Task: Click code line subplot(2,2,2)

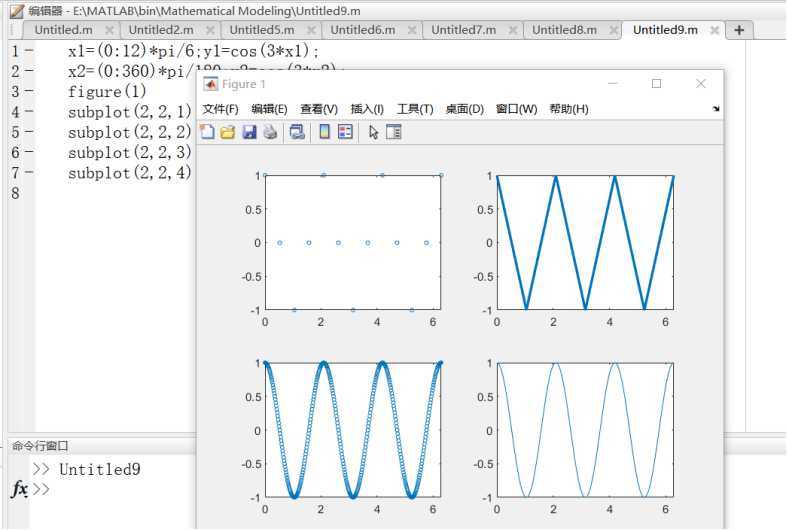Action: pyautogui.click(x=129, y=132)
